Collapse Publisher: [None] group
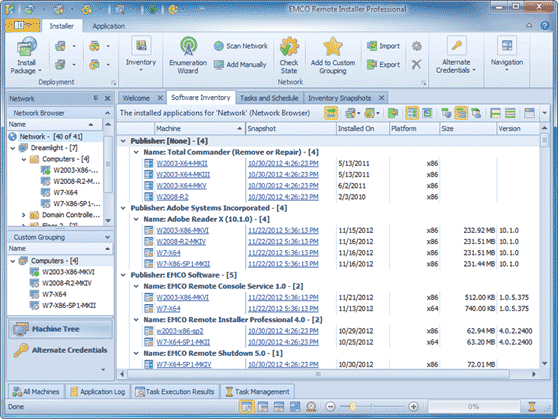 click(123, 141)
